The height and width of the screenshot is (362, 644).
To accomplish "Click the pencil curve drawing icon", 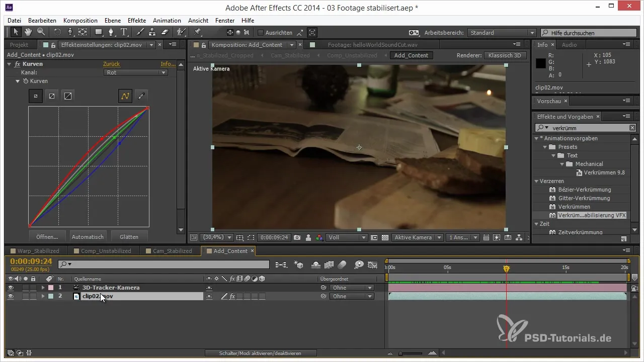I will [142, 96].
